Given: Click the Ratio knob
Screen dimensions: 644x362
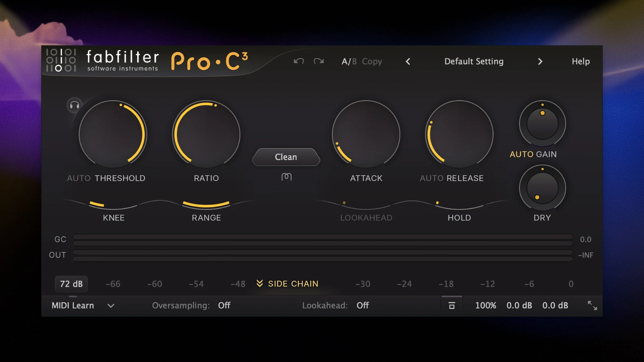Looking at the screenshot, I should pos(206,134).
